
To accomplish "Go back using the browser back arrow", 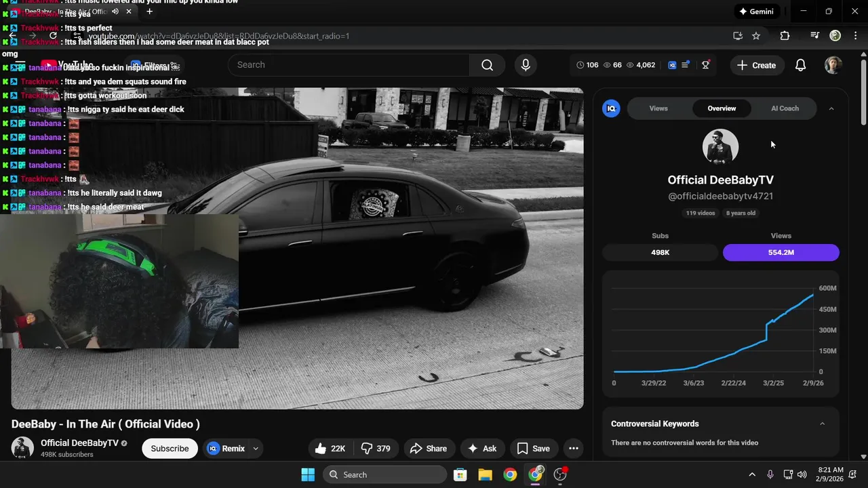I will [x=12, y=36].
